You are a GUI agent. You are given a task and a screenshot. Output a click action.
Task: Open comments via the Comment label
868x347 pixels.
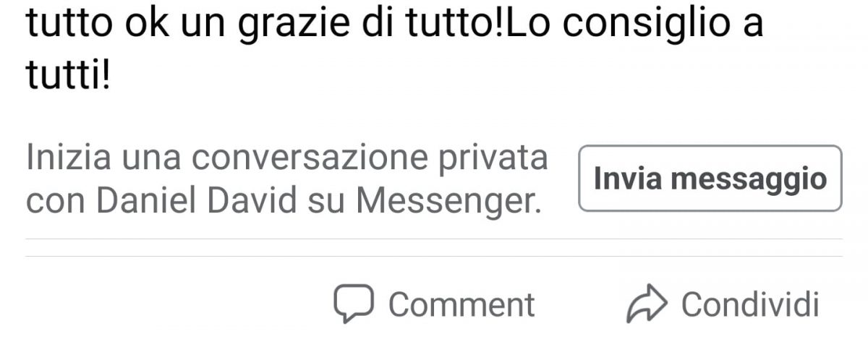(x=461, y=305)
